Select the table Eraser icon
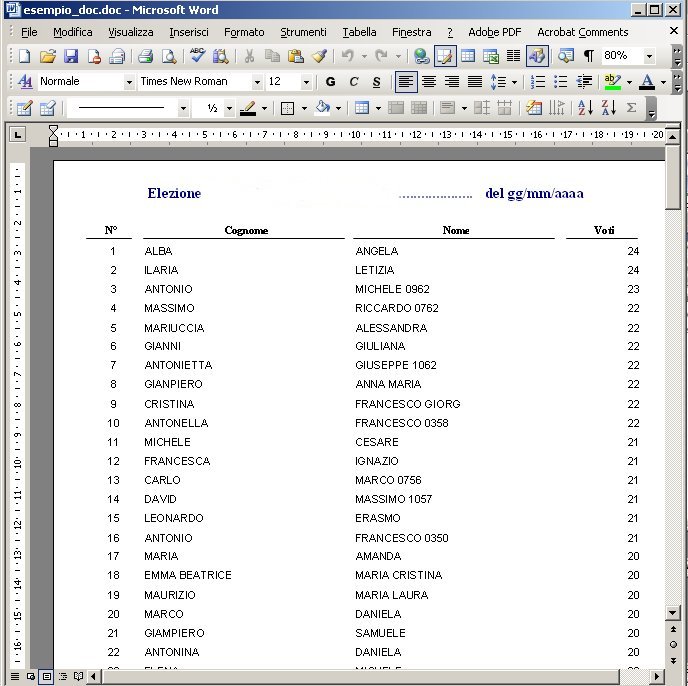 click(x=47, y=108)
